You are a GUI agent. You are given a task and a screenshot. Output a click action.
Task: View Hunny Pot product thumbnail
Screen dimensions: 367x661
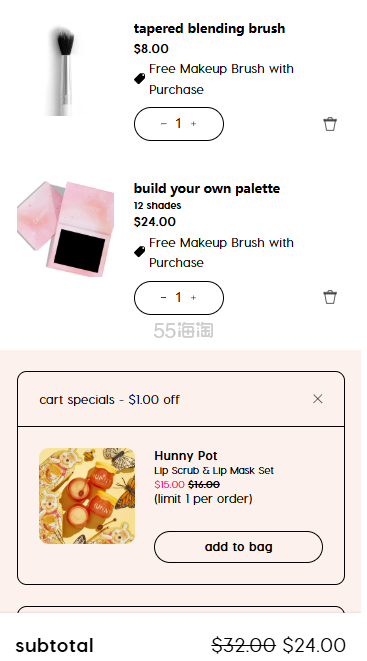[87, 496]
